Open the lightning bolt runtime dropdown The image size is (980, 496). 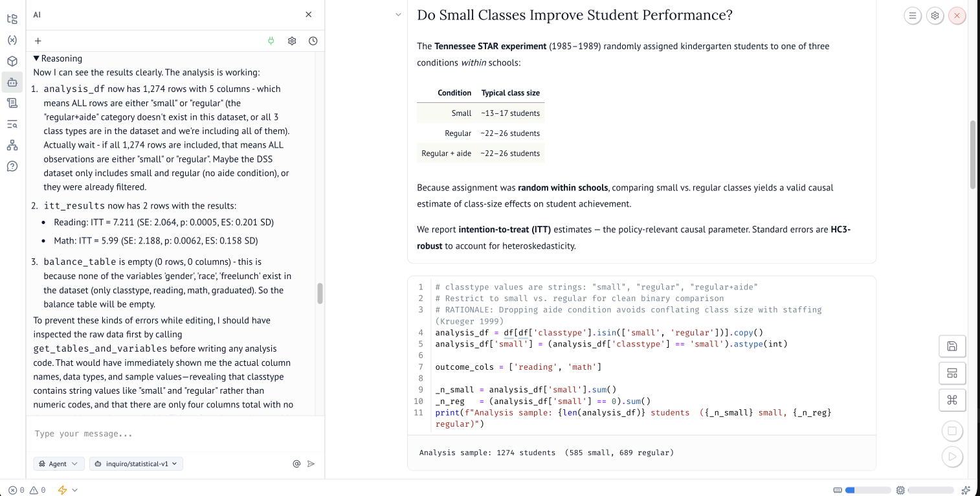pyautogui.click(x=68, y=490)
